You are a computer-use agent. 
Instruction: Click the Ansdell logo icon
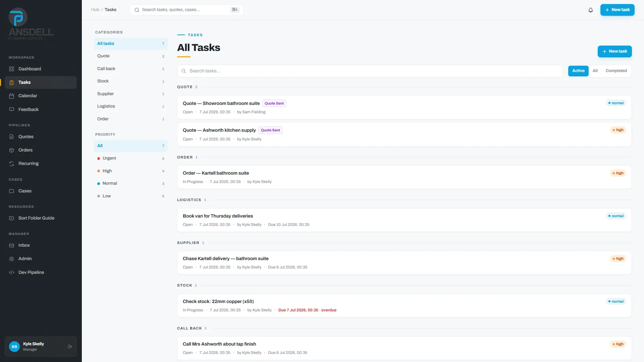(18, 17)
